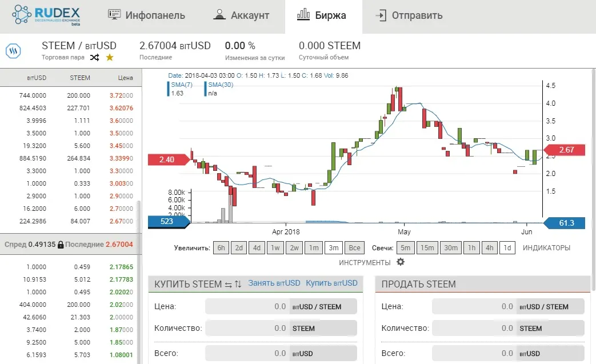Click the lock icon beside spread value

[61, 245]
